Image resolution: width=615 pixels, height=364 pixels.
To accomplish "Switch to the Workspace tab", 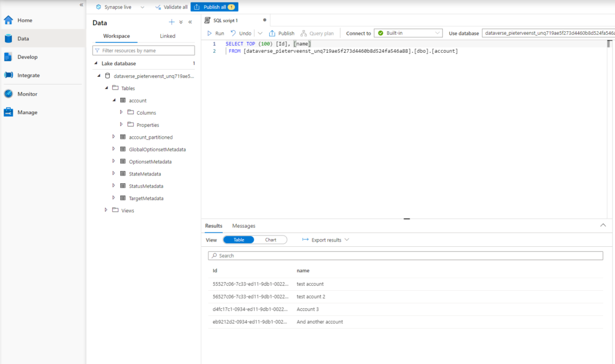I will pos(117,36).
